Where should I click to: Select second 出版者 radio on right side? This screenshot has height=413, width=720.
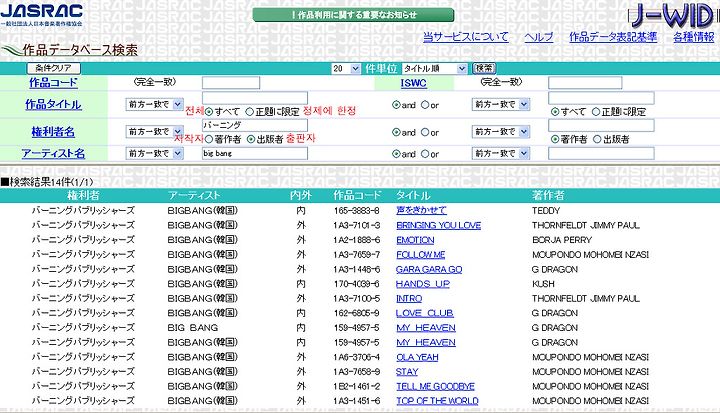pos(597,139)
